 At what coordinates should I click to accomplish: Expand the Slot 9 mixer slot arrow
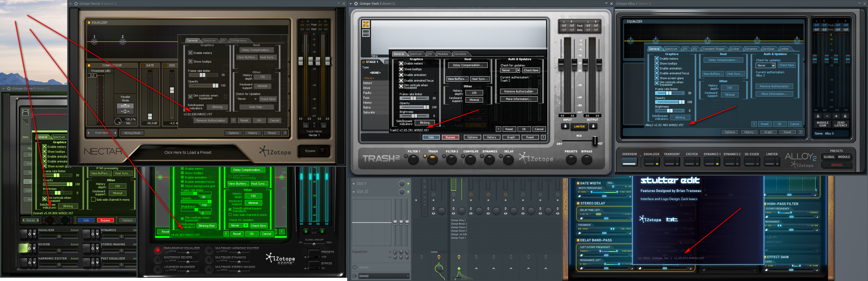tap(354, 184)
